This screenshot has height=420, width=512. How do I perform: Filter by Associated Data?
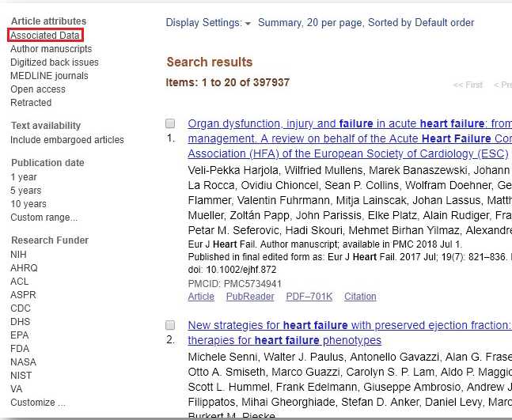pyautogui.click(x=45, y=36)
